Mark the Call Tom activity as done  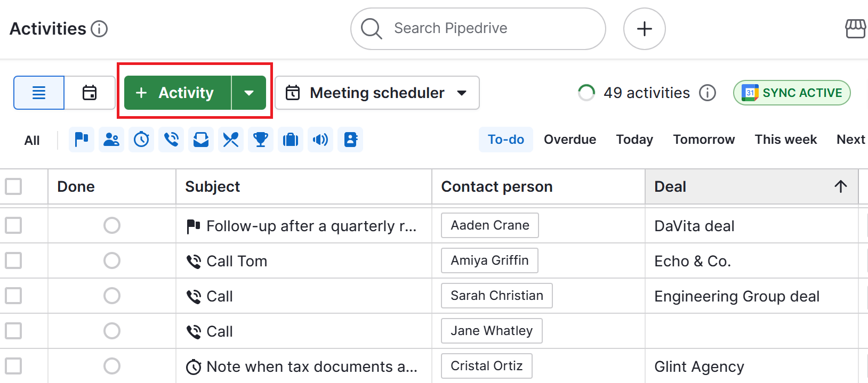pos(111,260)
